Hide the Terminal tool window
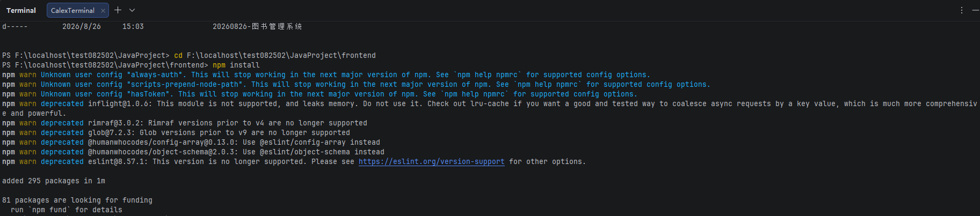Viewport: 980px width, 216px height. 975,10
